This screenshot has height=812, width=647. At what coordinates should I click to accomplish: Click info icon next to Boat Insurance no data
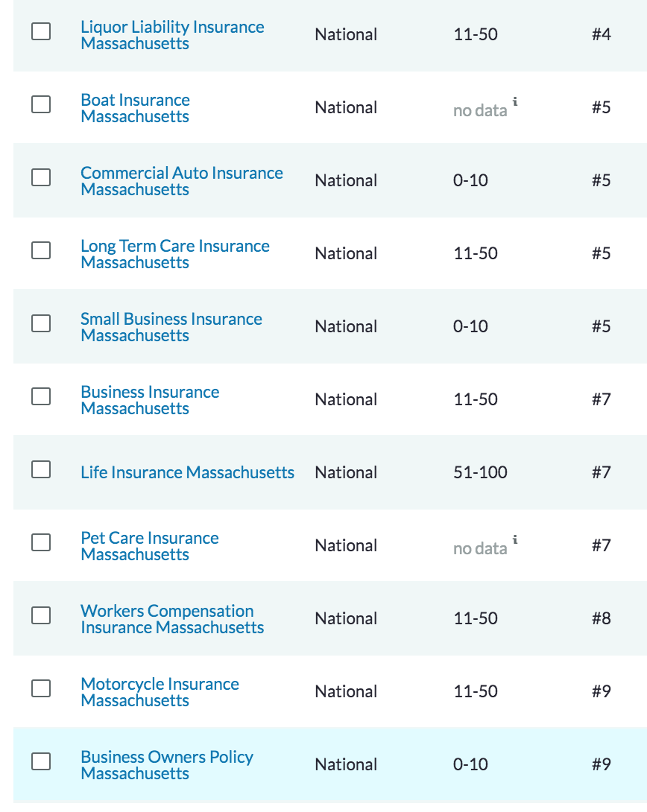point(515,102)
